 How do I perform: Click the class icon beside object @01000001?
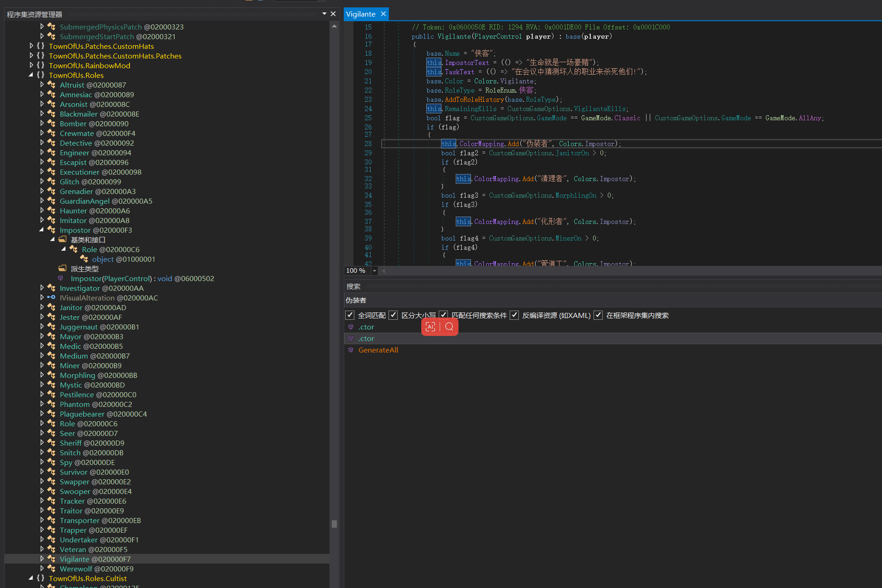(x=84, y=259)
